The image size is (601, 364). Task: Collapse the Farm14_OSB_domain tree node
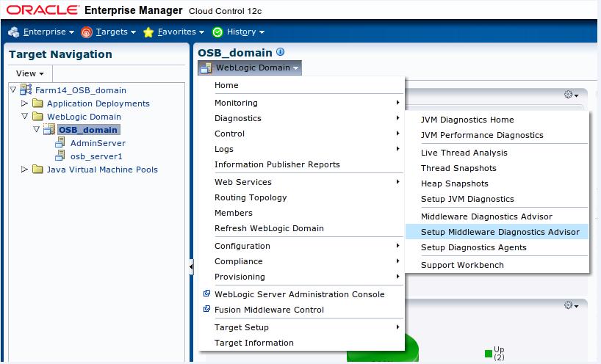[x=13, y=90]
